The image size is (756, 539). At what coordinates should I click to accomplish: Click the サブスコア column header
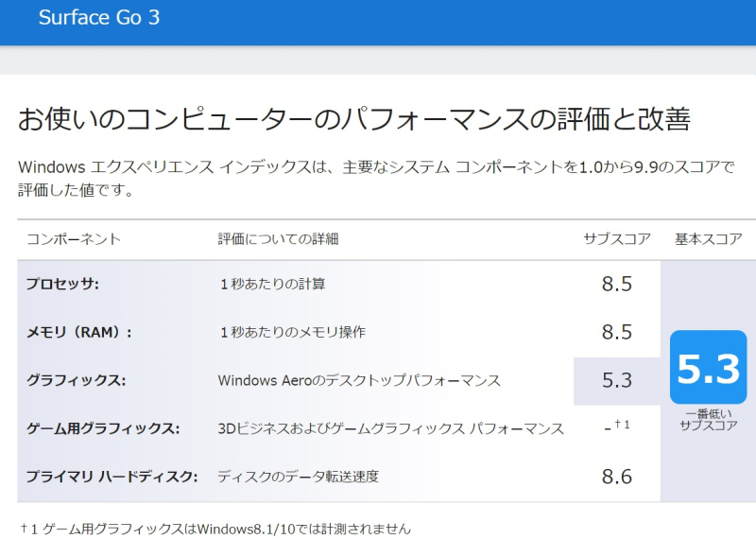coord(617,239)
